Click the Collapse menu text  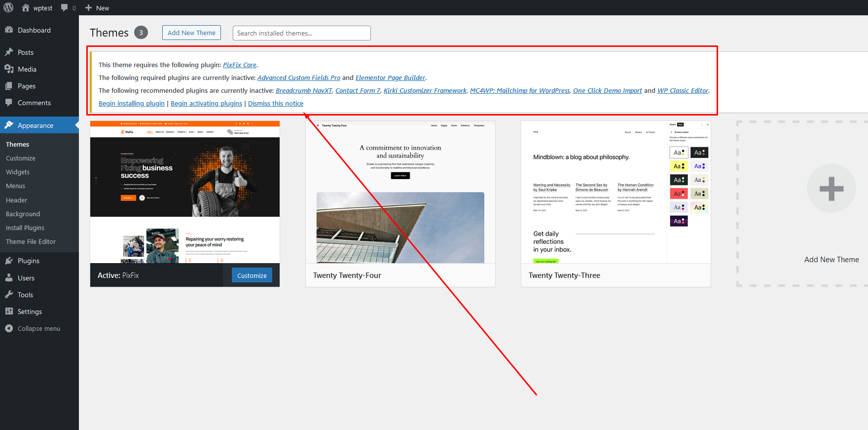click(39, 328)
